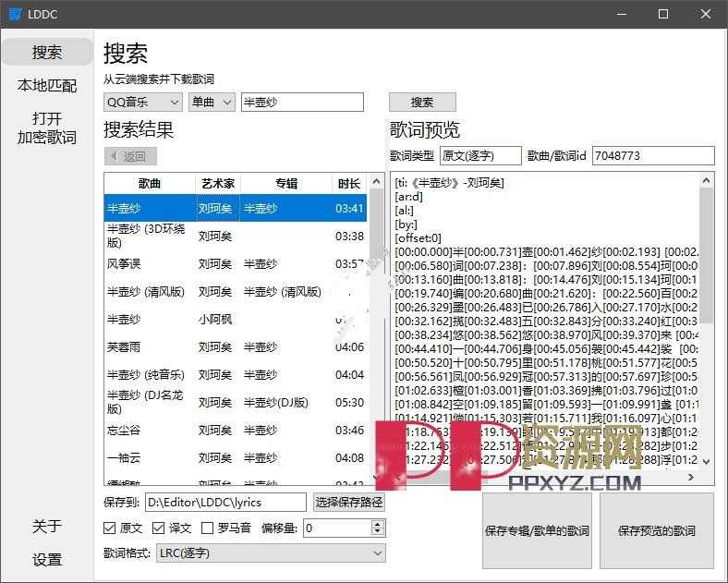The height and width of the screenshot is (583, 728).
Task: Open the 关于 page
Action: (x=47, y=526)
